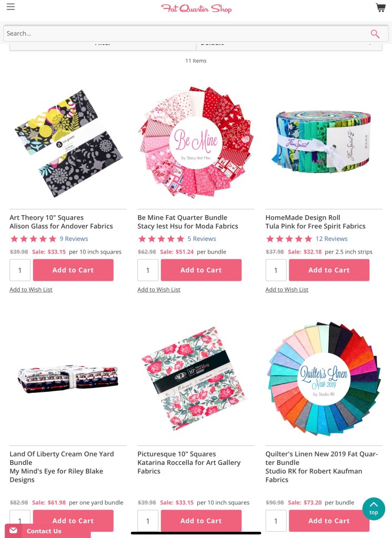Screen dimensions: 392x538
Task: Add HomeMade Design Roll to Wish List
Action: (287, 290)
